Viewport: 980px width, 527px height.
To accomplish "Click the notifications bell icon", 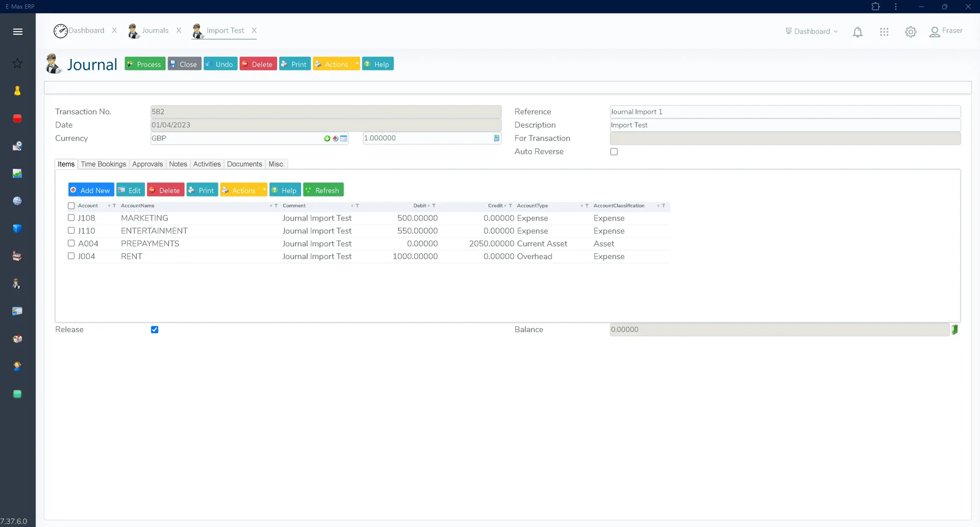I will pos(857,32).
